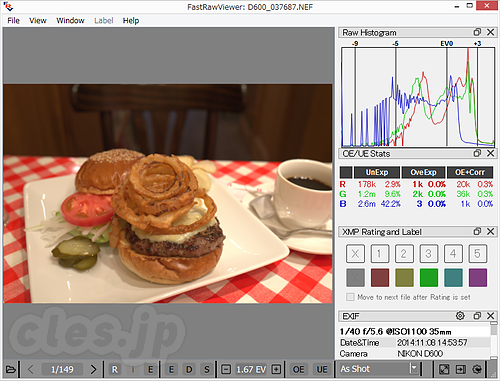Click the burger photo preview
Screen dimensions: 500x381
coord(168,194)
